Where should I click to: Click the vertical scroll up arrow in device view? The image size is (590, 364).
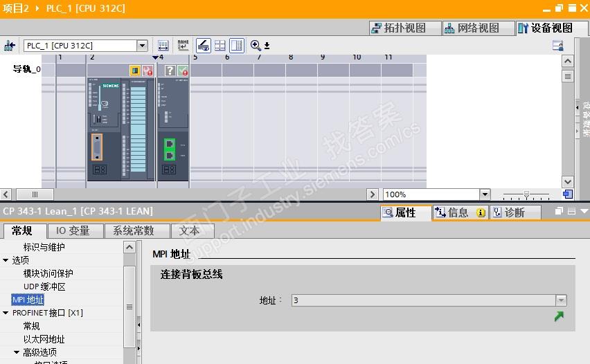pos(567,61)
